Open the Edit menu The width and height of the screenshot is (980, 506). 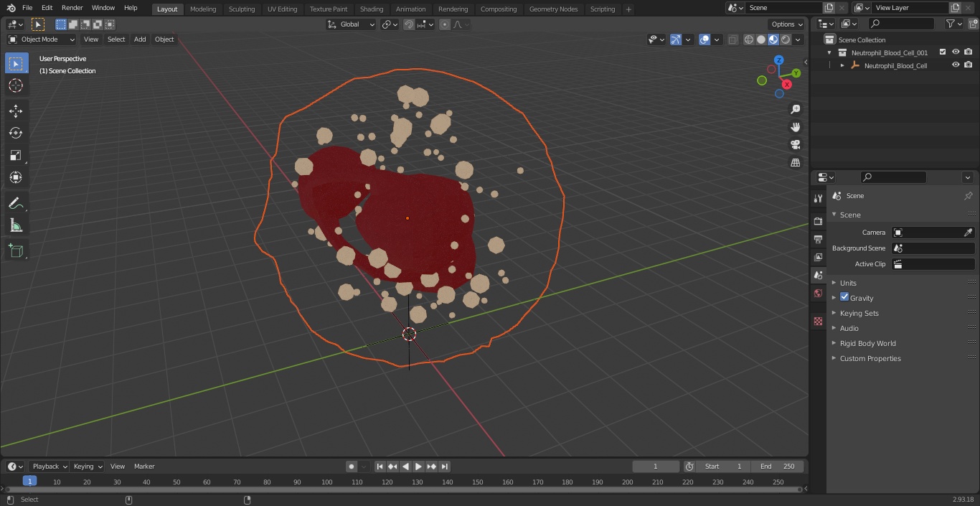[47, 8]
